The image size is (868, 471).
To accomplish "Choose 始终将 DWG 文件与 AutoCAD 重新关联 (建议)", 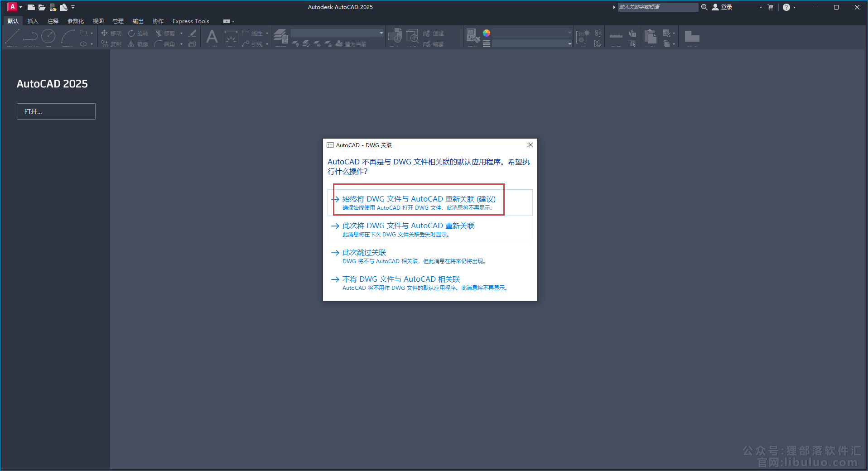I will [430, 202].
